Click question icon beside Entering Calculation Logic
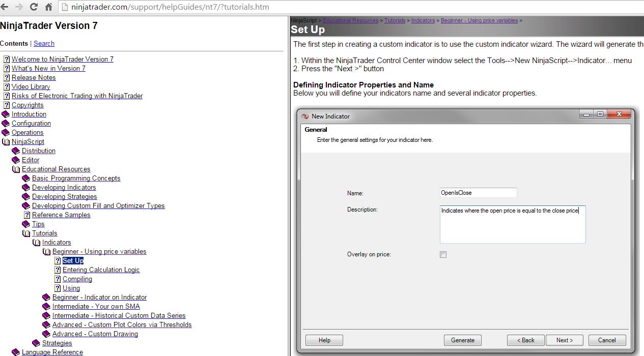The image size is (644, 356). tap(58, 270)
